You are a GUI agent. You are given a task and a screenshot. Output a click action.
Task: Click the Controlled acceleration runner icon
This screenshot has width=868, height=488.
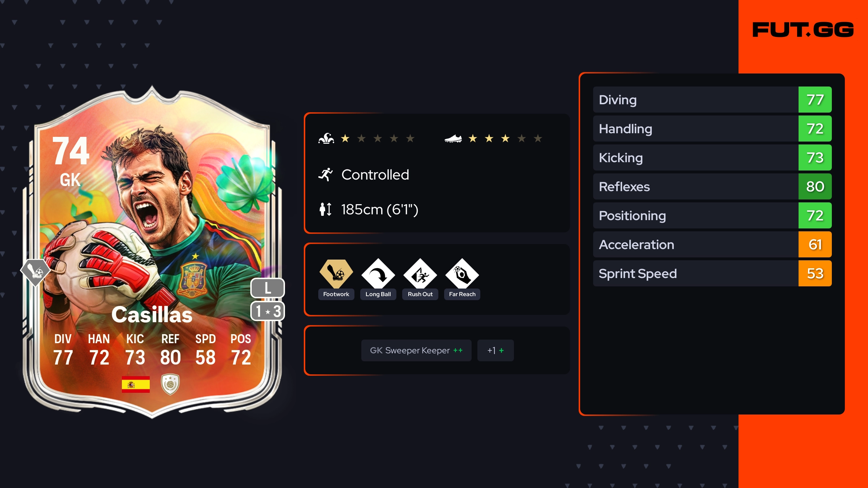[325, 174]
